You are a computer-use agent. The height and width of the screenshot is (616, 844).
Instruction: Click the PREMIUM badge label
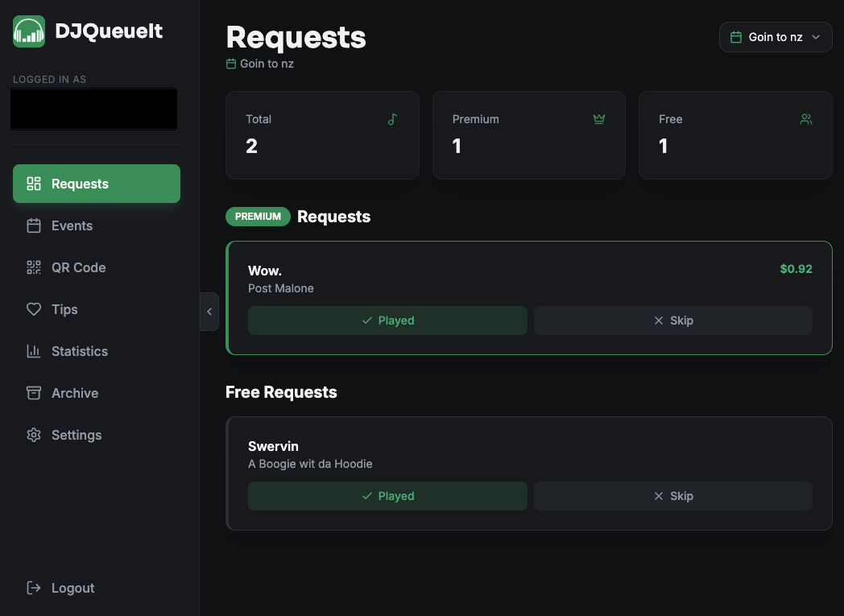coord(258,217)
